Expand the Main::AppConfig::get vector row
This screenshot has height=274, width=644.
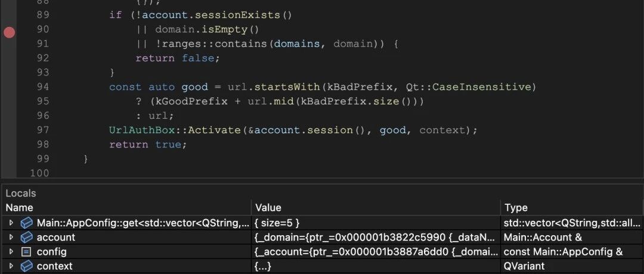pyautogui.click(x=11, y=223)
